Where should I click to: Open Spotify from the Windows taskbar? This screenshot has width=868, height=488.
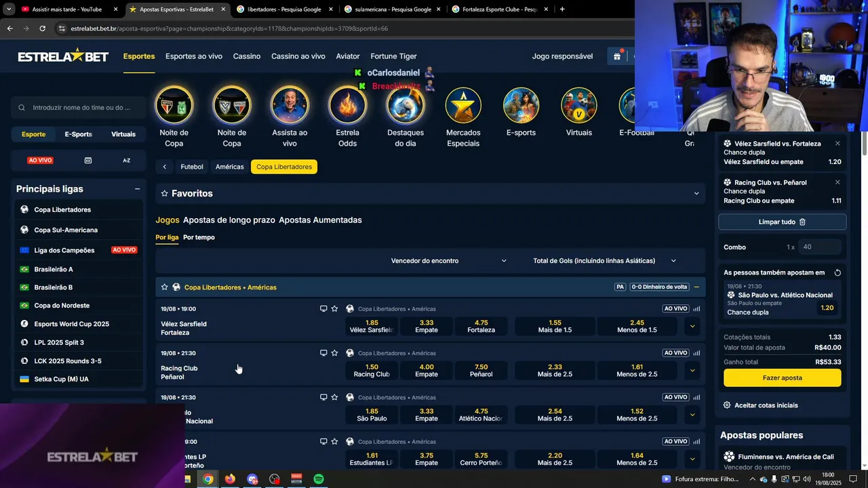319,479
